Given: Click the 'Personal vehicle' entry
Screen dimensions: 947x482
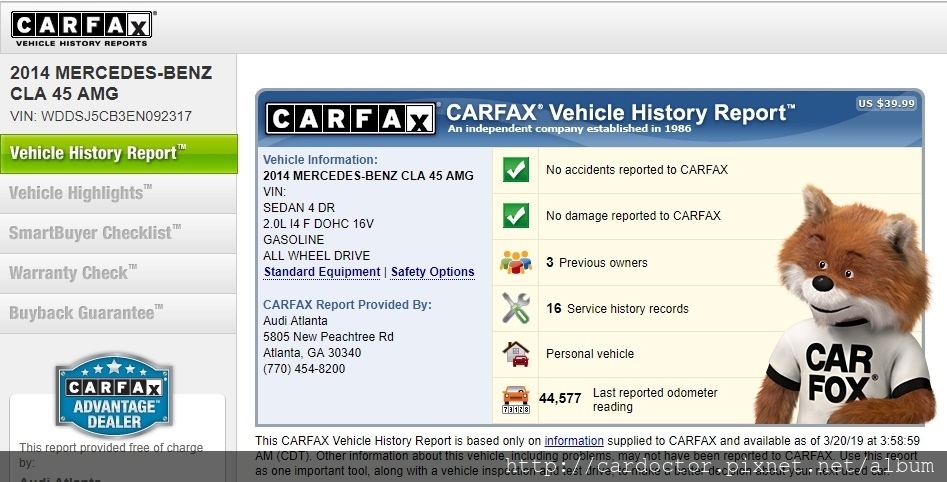Looking at the screenshot, I should (x=590, y=354).
